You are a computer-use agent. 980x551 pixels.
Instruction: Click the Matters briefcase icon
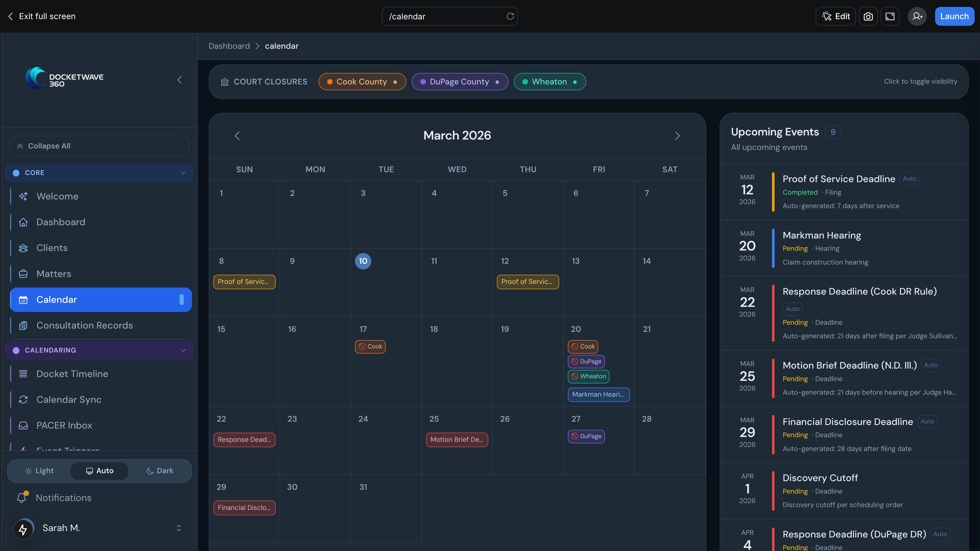[x=23, y=274]
